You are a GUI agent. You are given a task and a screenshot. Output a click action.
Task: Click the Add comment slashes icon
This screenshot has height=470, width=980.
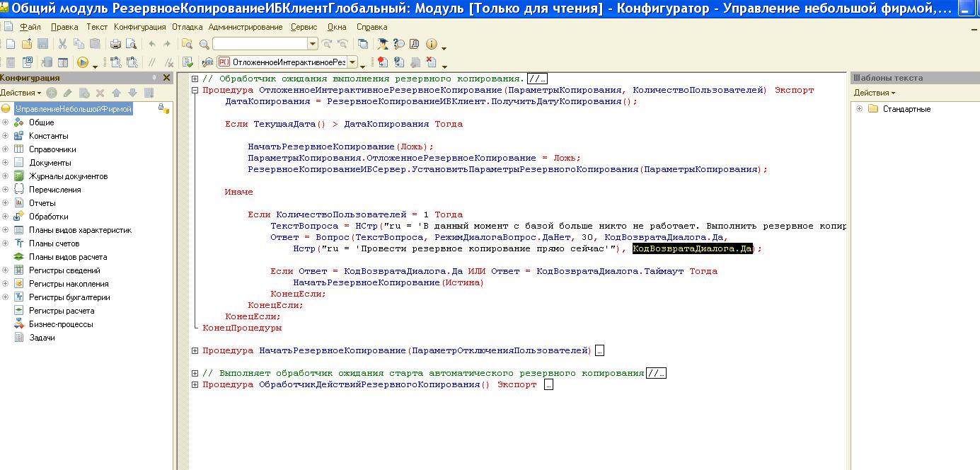151,62
